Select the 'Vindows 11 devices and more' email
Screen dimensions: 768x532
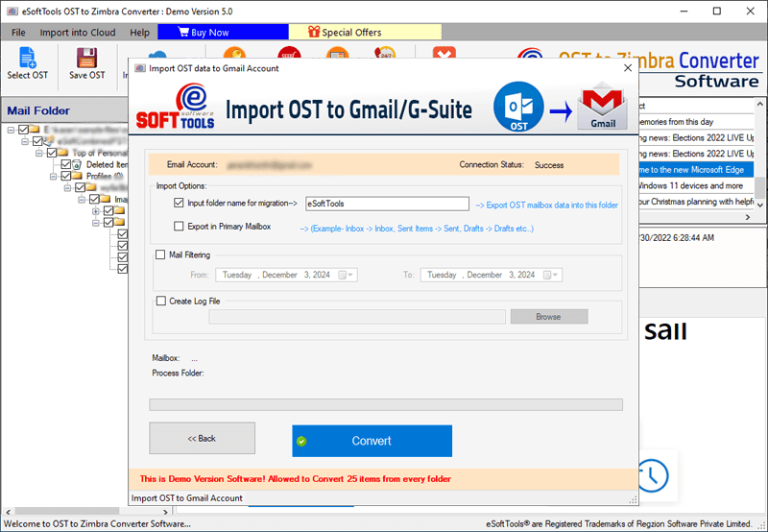(696, 185)
